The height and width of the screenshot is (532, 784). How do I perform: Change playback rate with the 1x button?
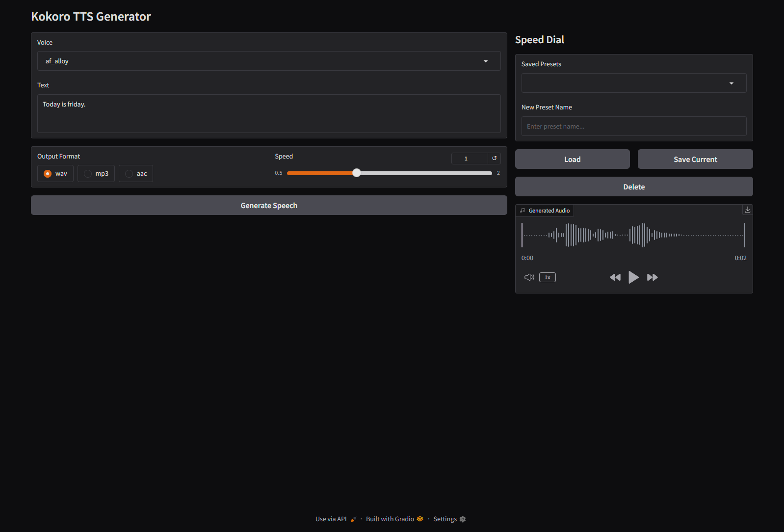coord(548,277)
